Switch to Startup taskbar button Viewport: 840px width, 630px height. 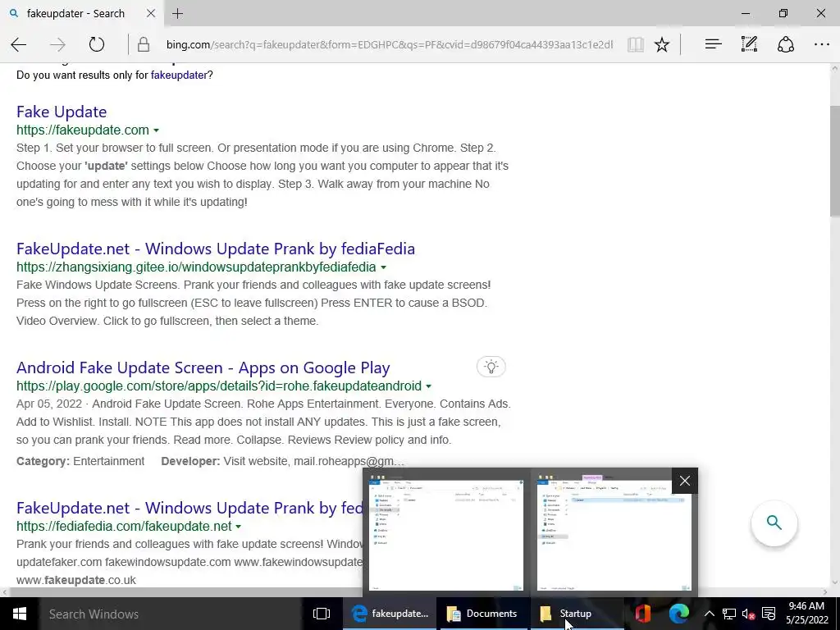pyautogui.click(x=577, y=614)
